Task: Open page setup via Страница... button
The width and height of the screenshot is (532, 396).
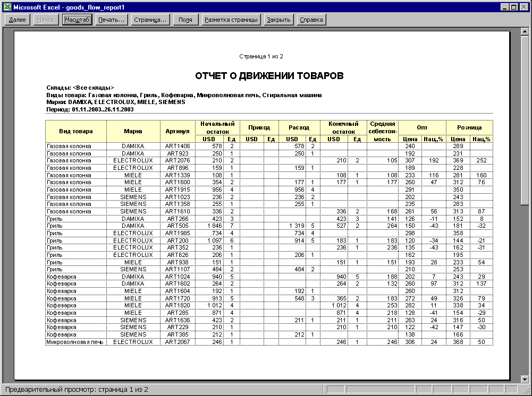Action: coord(150,20)
